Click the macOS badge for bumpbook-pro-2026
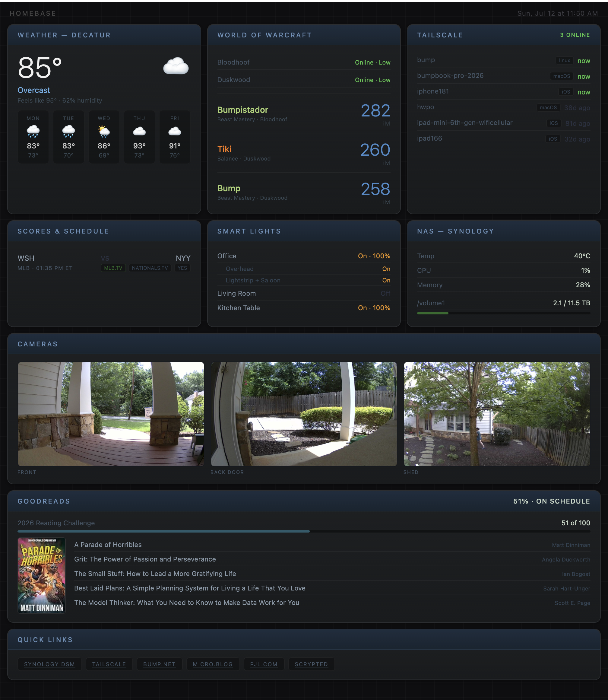This screenshot has width=608, height=700. (x=562, y=76)
